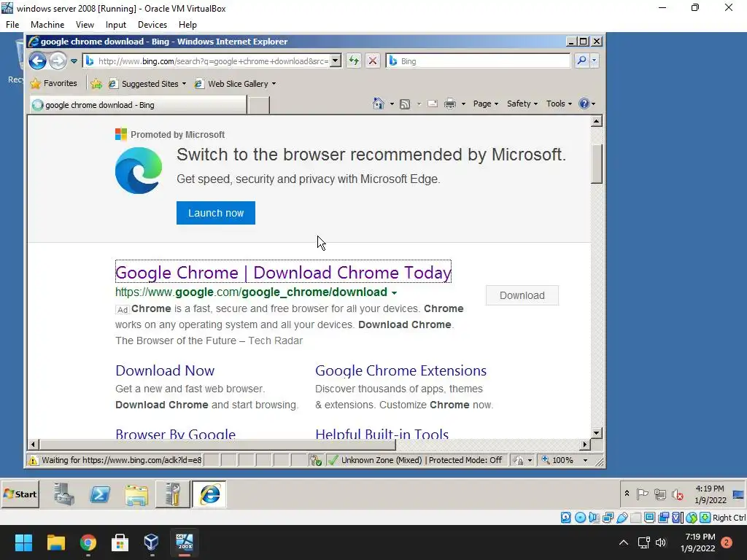
Task: Click the address bar URL field
Action: (212, 61)
